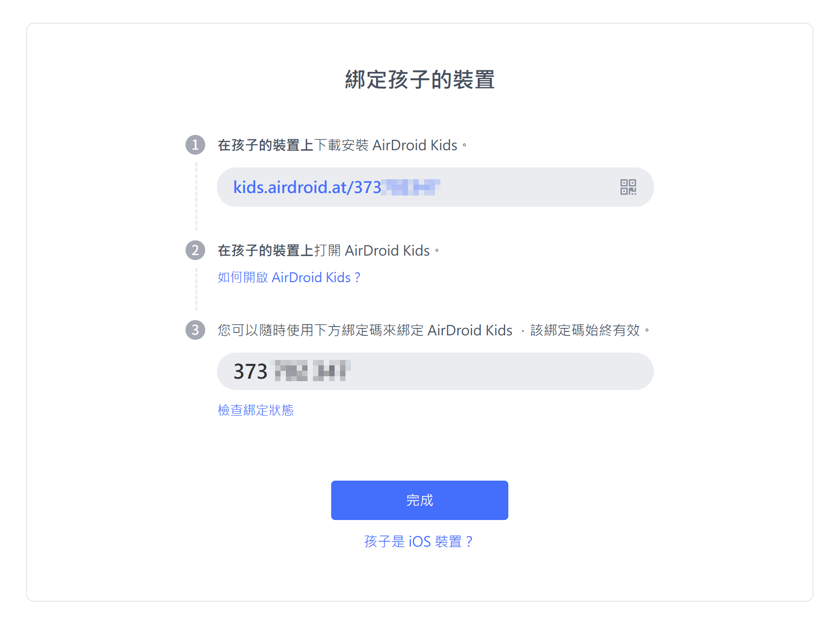
Task: Open the 孩子是 iOS 裝置？ link
Action: pyautogui.click(x=419, y=542)
